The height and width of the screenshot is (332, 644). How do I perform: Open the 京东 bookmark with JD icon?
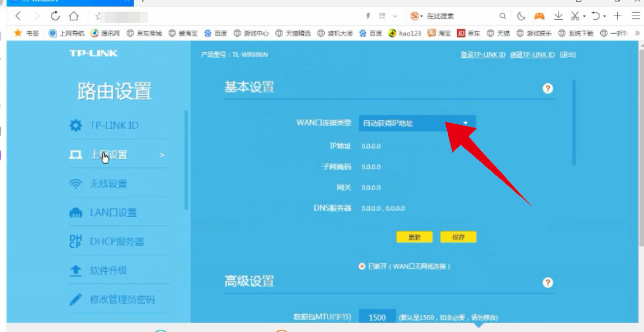469,33
